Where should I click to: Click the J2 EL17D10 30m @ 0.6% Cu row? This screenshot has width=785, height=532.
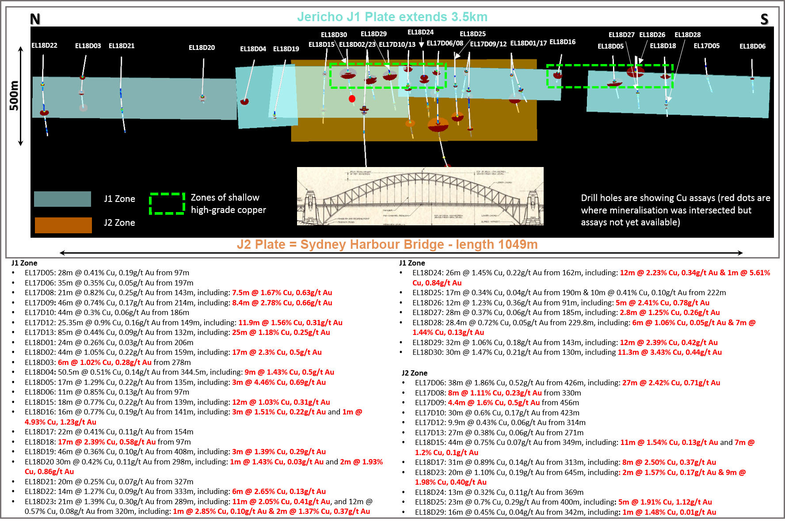(497, 413)
